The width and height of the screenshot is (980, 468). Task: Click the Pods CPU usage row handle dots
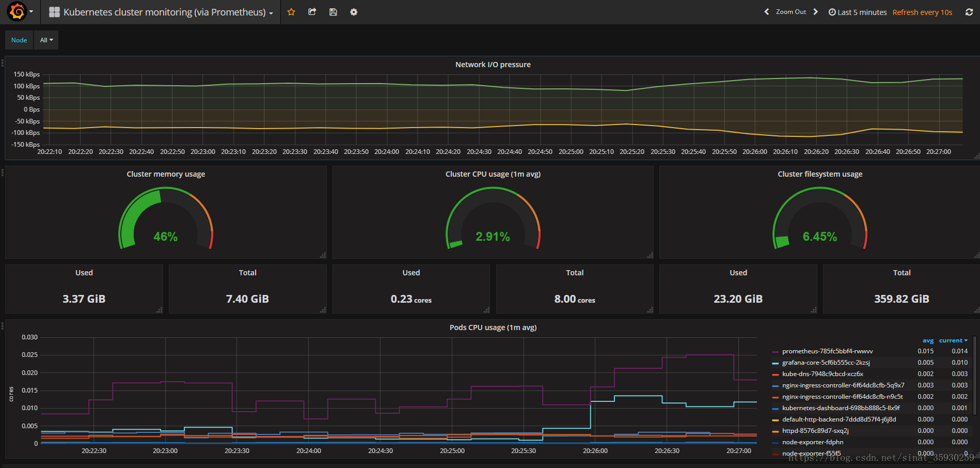coord(3,325)
